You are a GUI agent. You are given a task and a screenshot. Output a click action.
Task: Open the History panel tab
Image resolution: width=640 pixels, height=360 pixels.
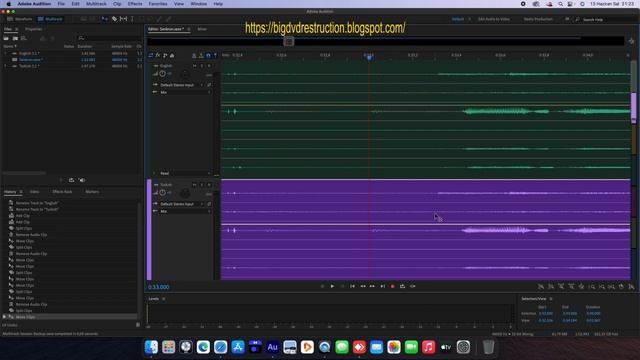(10, 192)
